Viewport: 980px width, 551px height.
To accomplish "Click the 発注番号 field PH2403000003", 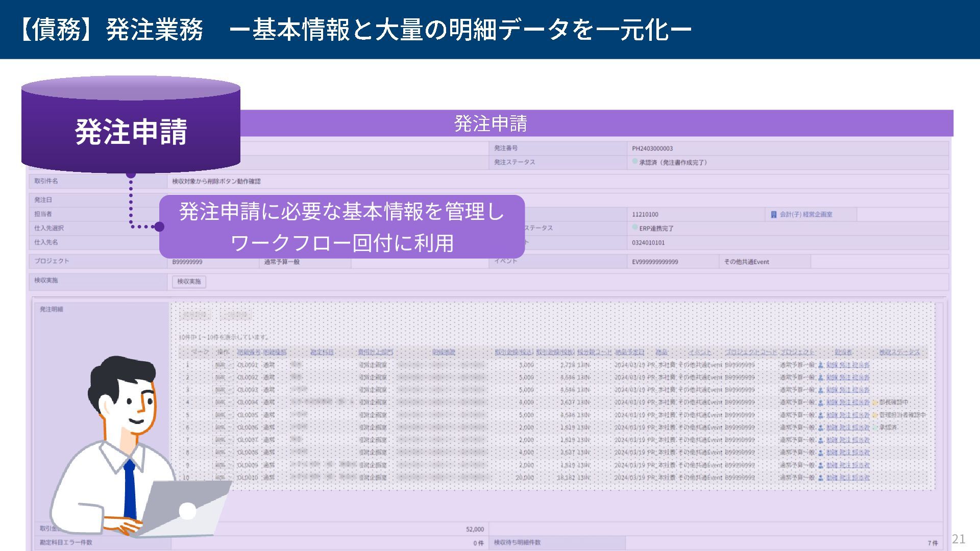I will coord(652,148).
